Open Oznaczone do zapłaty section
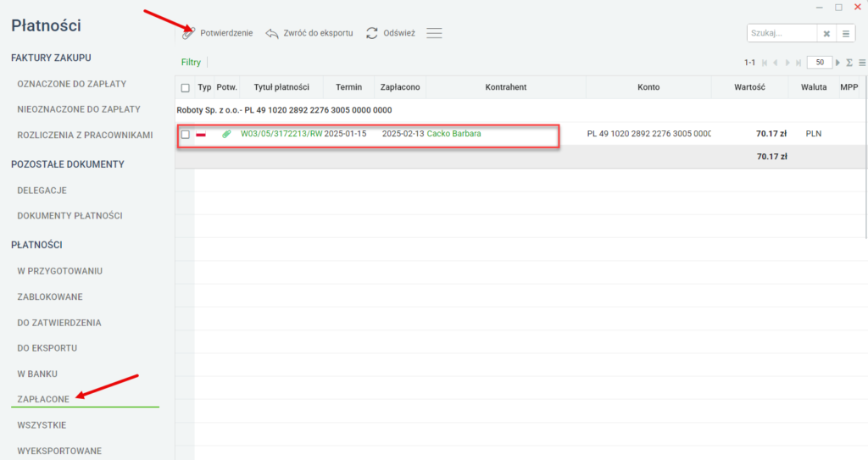The height and width of the screenshot is (460, 868). point(72,84)
